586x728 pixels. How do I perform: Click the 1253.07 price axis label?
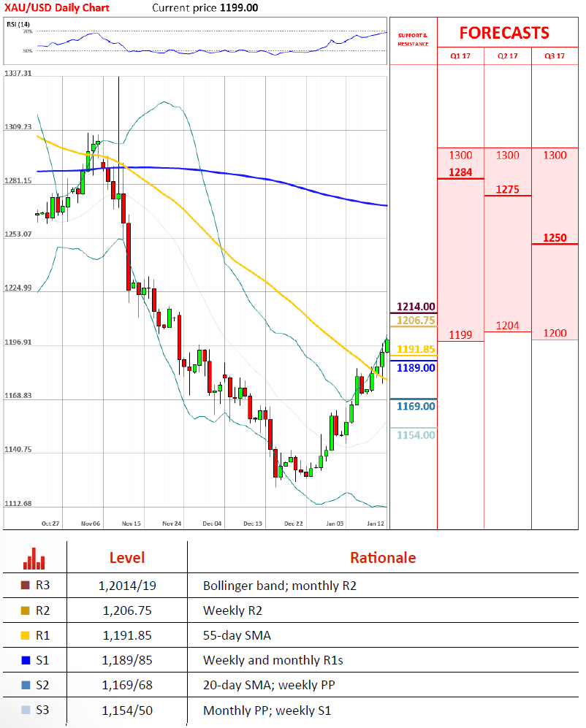pyautogui.click(x=18, y=234)
